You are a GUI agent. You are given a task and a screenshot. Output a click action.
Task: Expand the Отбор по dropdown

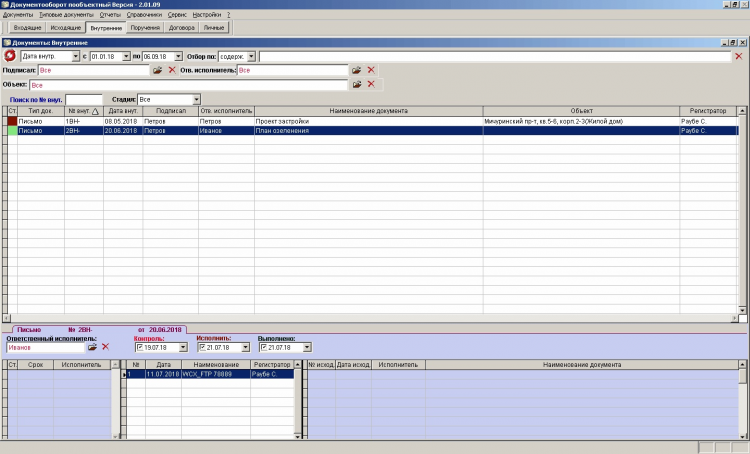point(251,56)
